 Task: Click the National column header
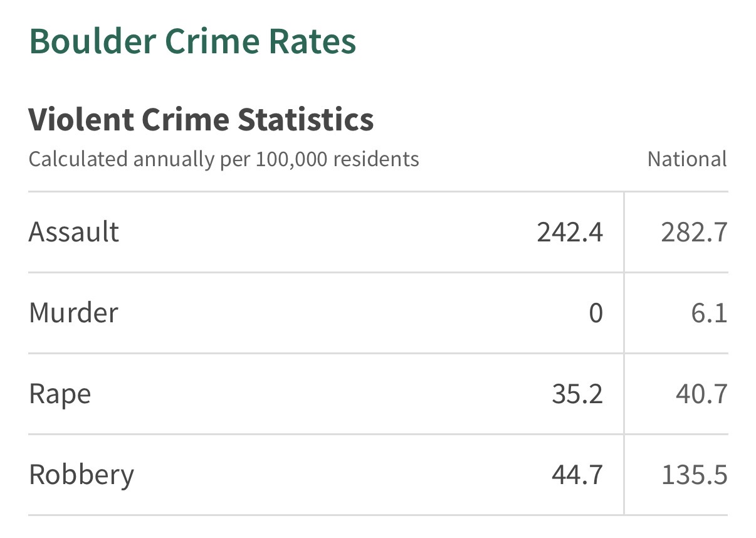click(687, 159)
